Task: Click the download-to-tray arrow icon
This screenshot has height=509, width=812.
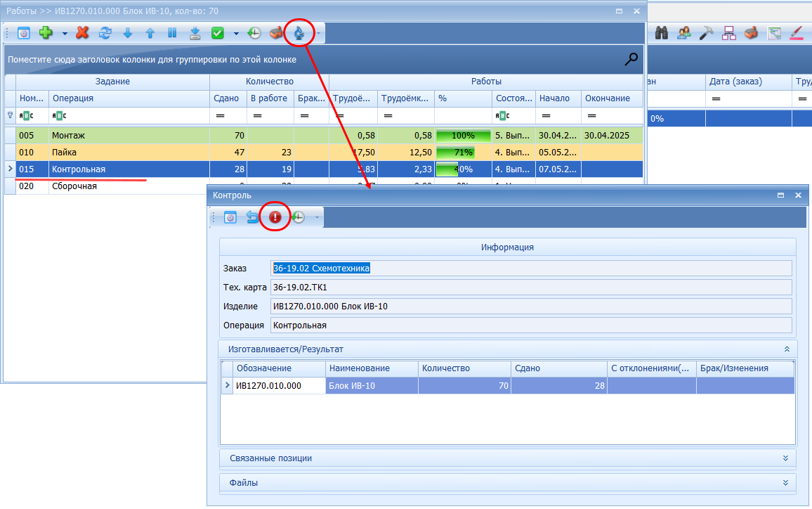Action: click(x=195, y=33)
